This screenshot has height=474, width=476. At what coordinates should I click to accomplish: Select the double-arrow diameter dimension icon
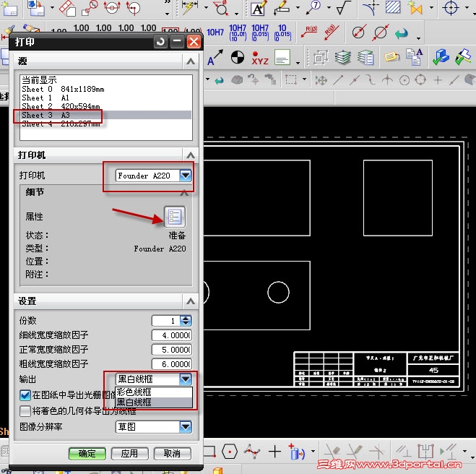[381, 32]
